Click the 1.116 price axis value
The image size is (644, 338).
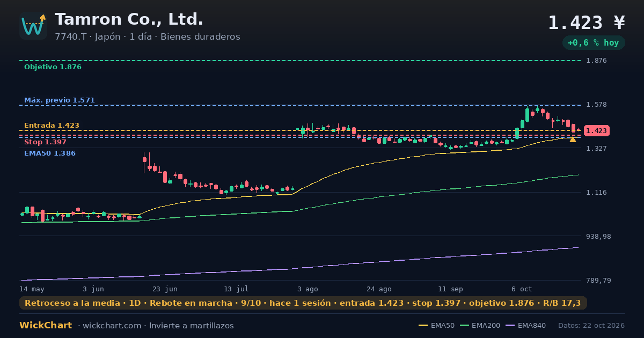tap(596, 193)
